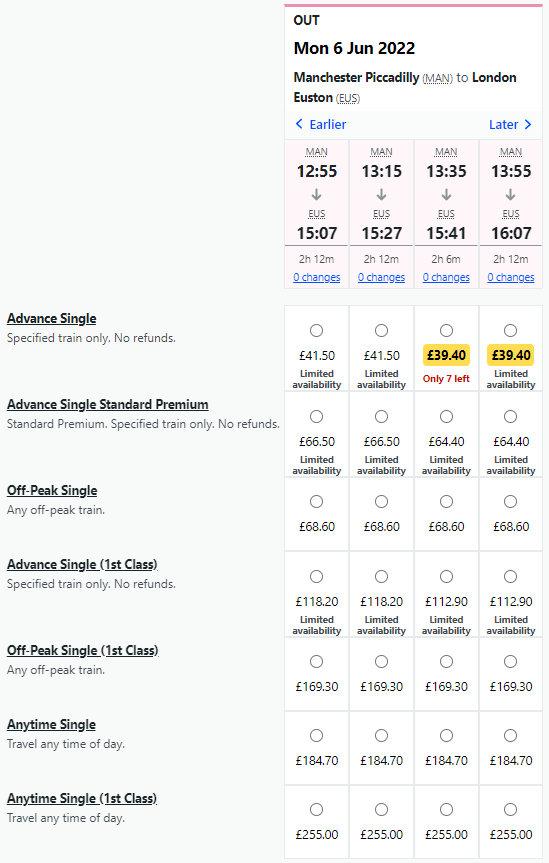Open the Off-Peak Single (1st Class) details
Viewport: 549px width, 863px height.
tap(83, 651)
